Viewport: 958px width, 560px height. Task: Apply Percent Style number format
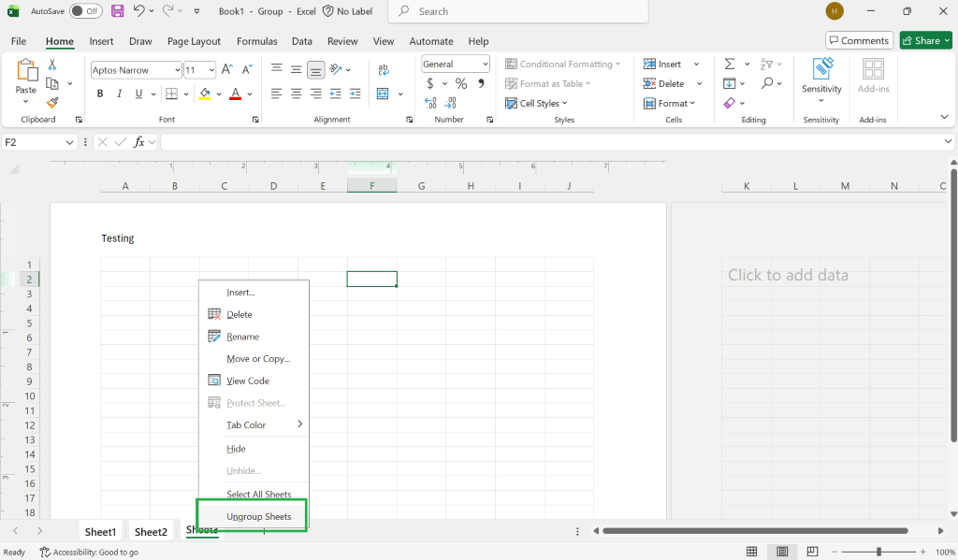(461, 83)
